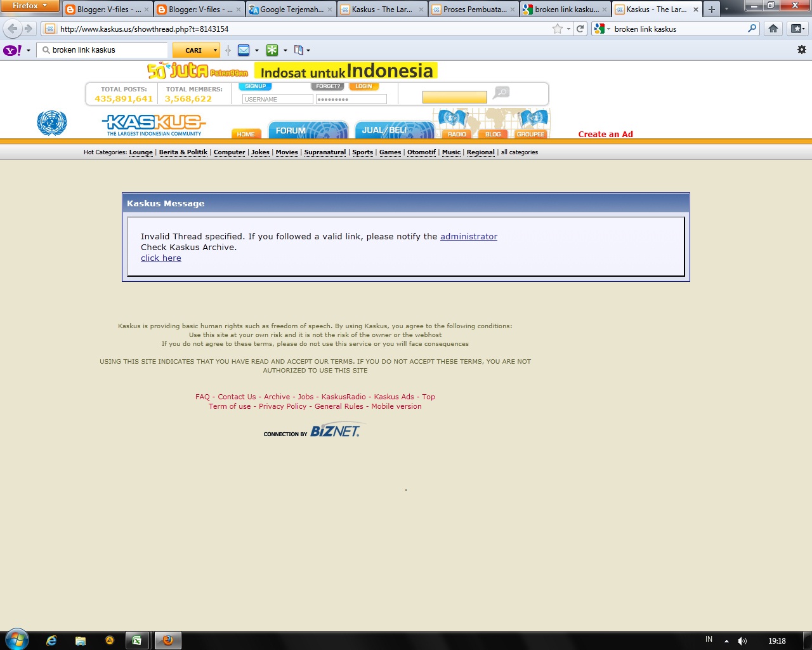
Task: Launch Internet Explorer from the taskbar
Action: pos(51,640)
